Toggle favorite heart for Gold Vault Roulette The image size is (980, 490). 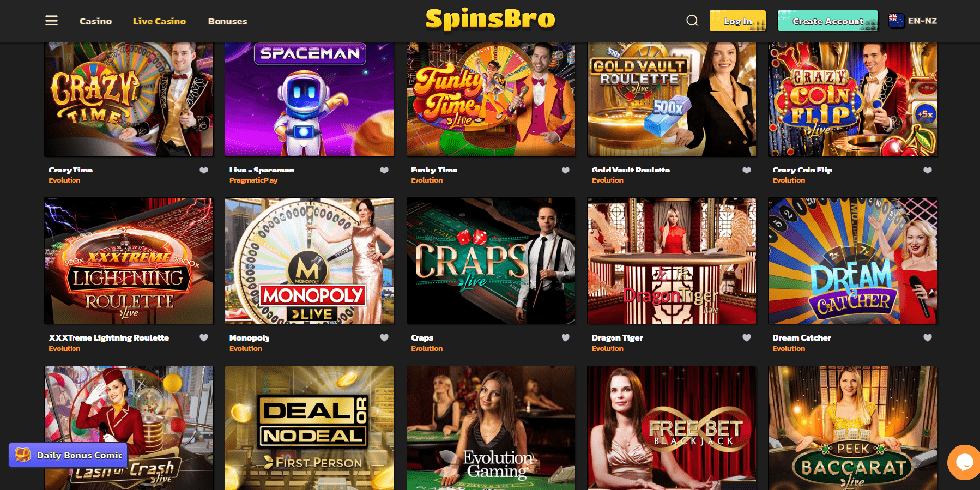tap(746, 170)
